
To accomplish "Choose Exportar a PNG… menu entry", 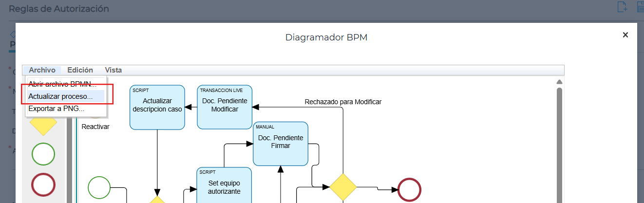I will point(65,109).
